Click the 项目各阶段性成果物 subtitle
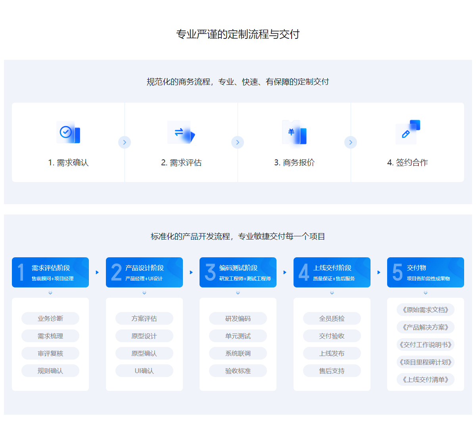Viewport: 476px width, 448px height. 428,279
